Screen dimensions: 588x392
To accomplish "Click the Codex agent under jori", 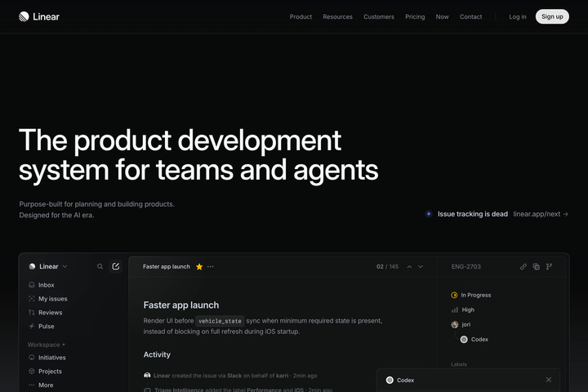I will 474,340.
